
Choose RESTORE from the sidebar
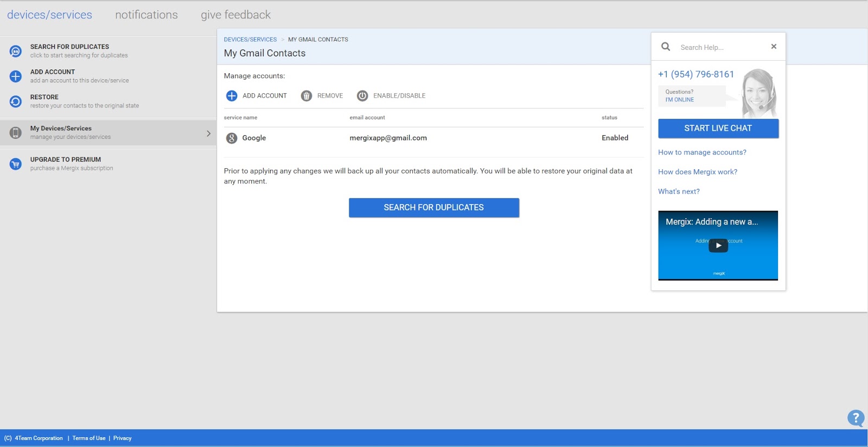click(44, 97)
